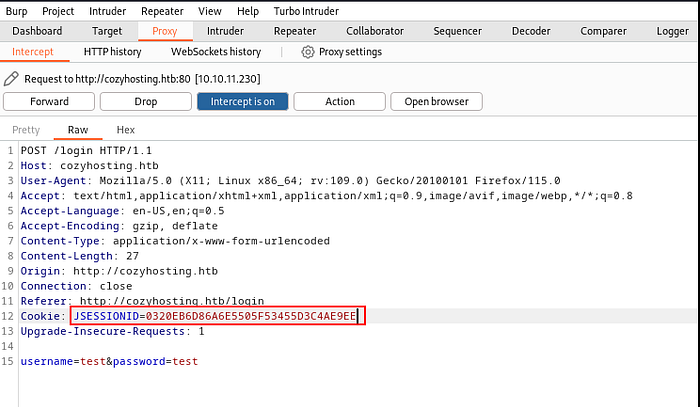Click the Accept-Encoding header line
This screenshot has height=407, width=700.
pos(119,226)
